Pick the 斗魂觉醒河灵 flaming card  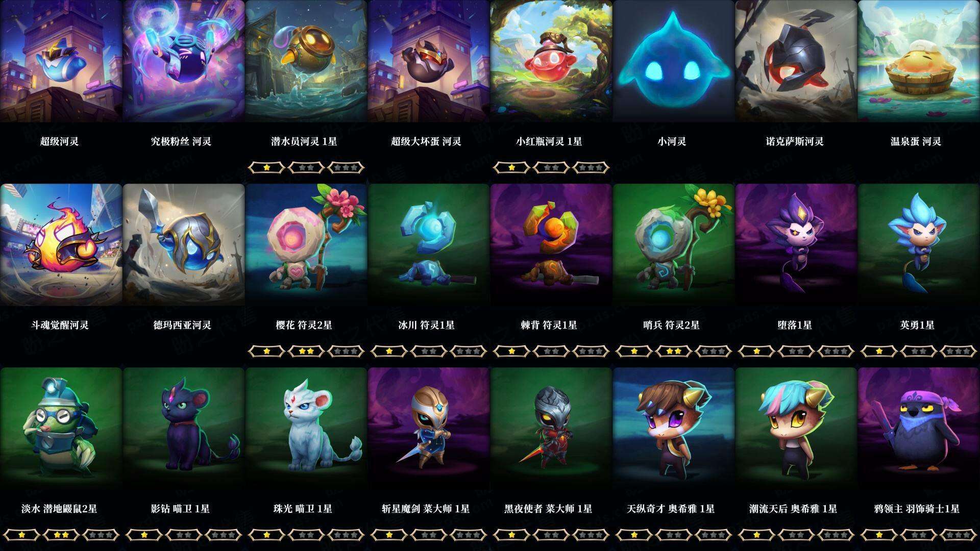click(x=61, y=244)
